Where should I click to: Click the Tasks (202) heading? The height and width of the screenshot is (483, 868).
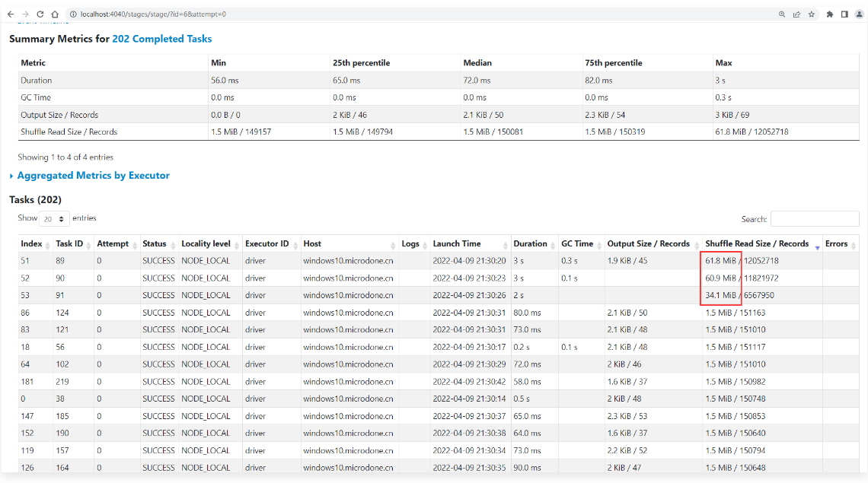coord(36,200)
